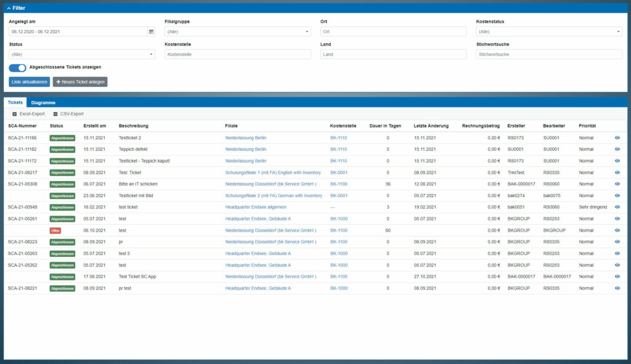Viewport: 631px width, 364px height.
Task: Open the Offen ticket's eye icon
Action: 617,230
